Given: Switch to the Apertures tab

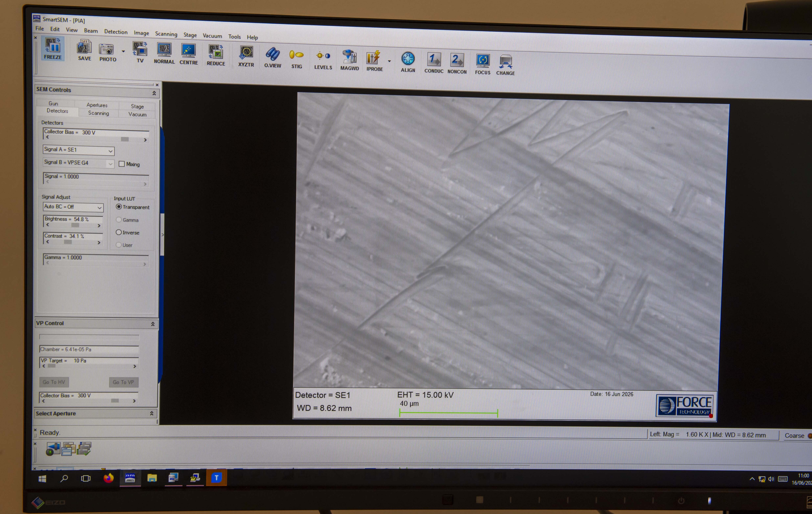Looking at the screenshot, I should [97, 105].
